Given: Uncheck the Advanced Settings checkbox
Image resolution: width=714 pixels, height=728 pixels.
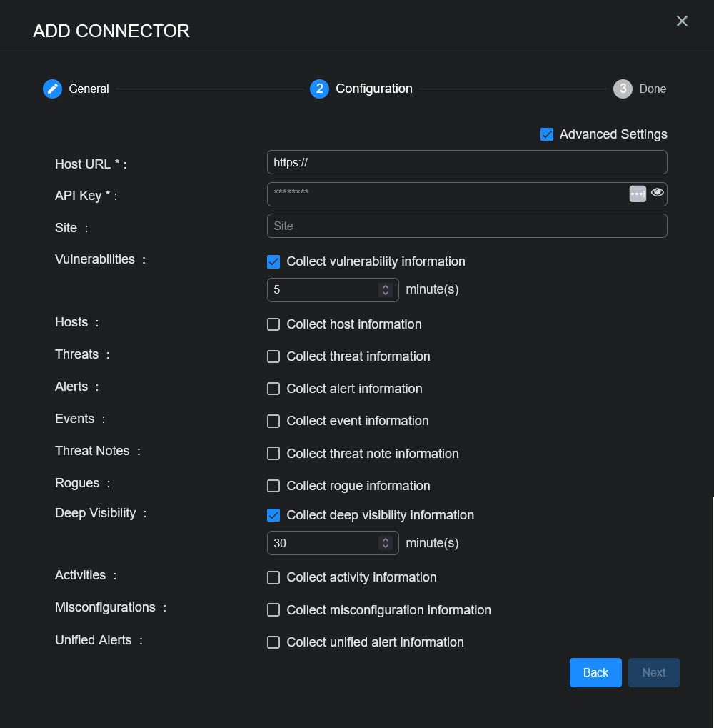Looking at the screenshot, I should [547, 134].
